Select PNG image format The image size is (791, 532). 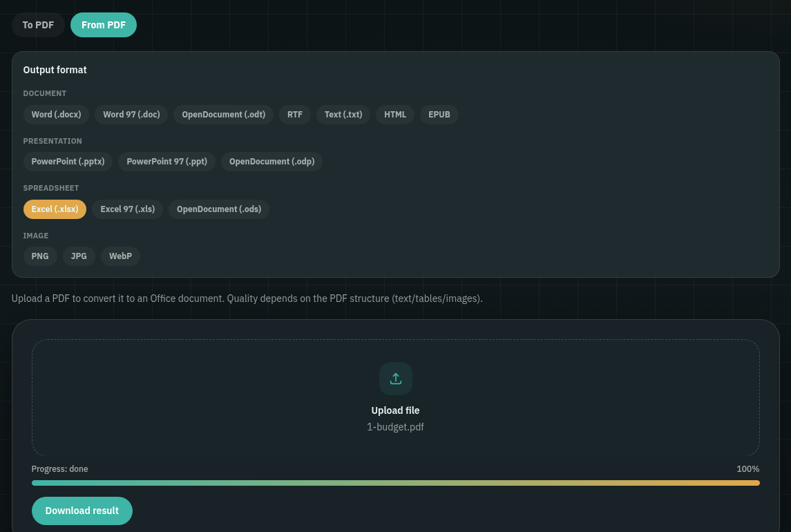[40, 256]
